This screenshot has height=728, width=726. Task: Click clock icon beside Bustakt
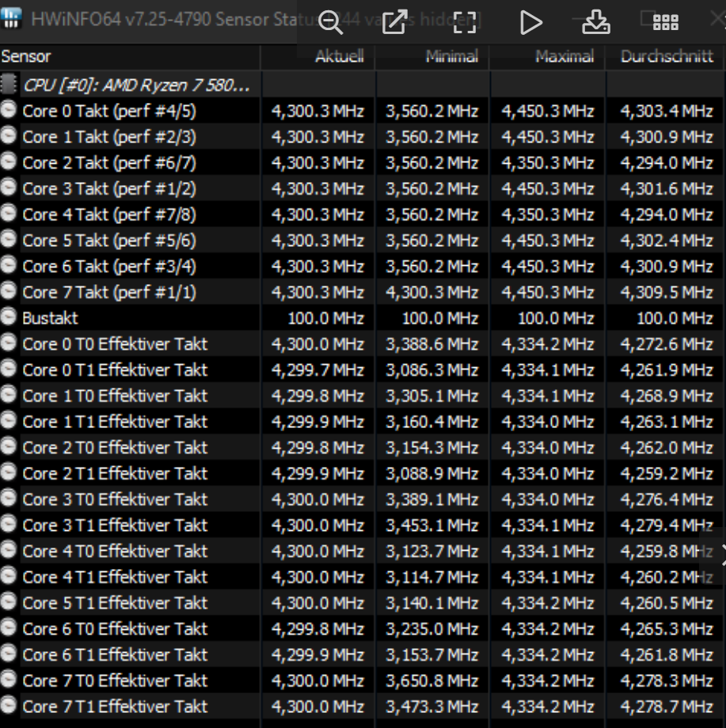(9, 317)
